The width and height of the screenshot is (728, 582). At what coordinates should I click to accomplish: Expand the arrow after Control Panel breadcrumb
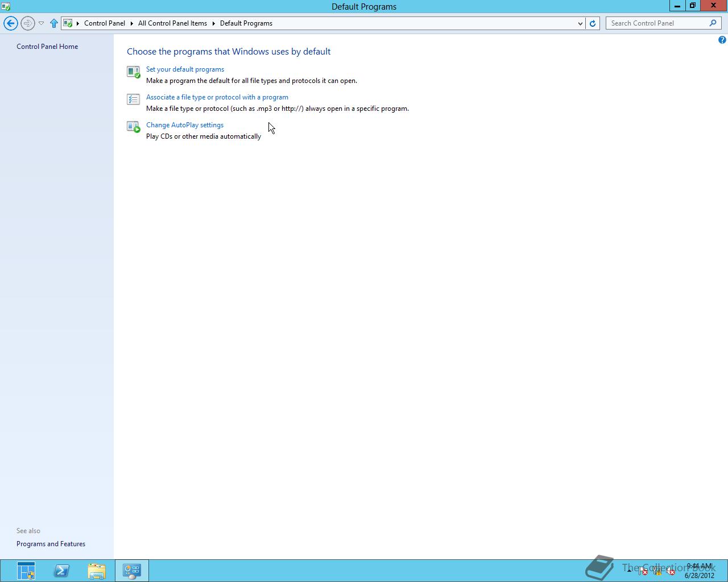[132, 23]
